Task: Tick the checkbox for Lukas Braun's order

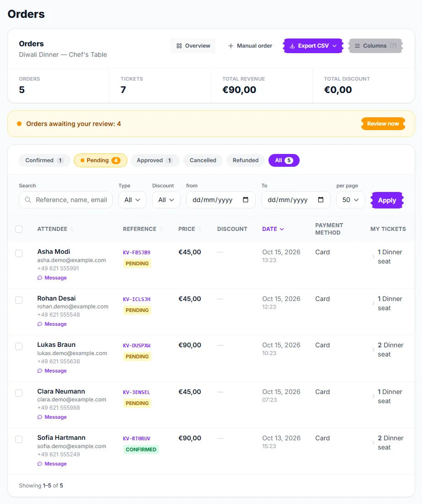Action: (x=19, y=346)
